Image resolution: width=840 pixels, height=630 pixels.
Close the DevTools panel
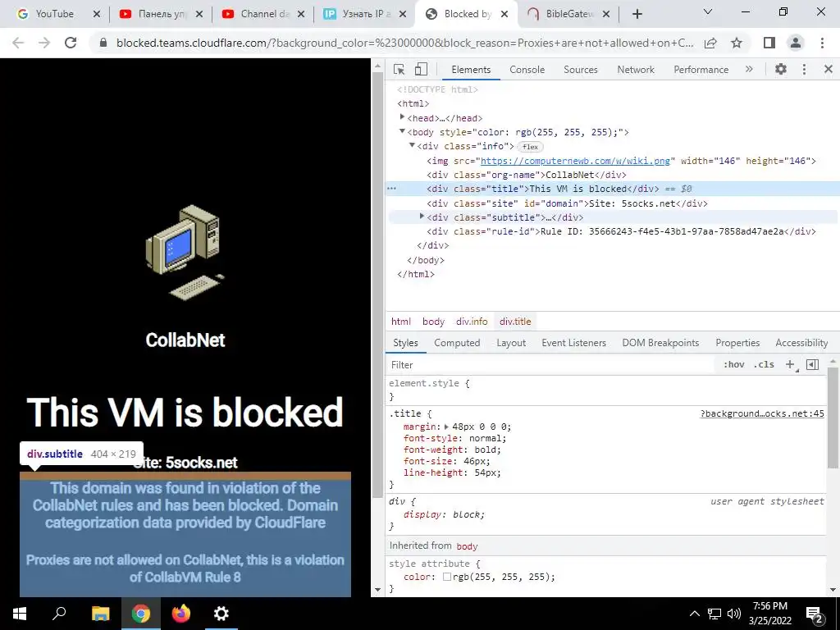point(829,69)
